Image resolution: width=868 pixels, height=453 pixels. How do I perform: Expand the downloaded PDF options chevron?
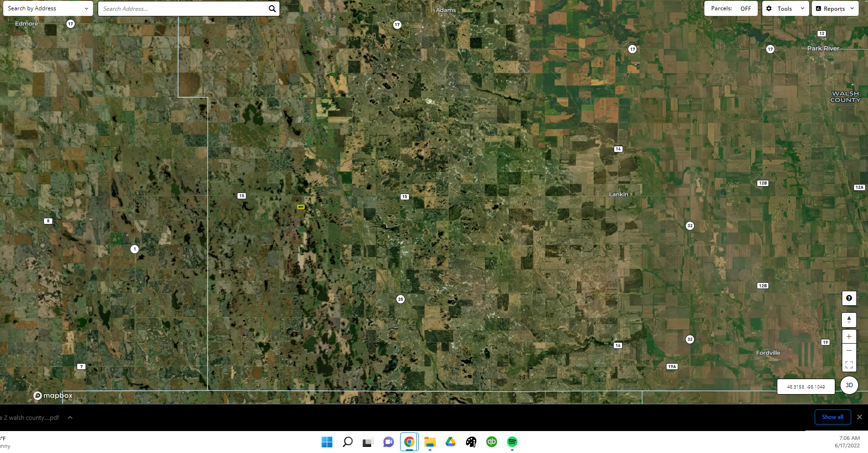[x=70, y=417]
